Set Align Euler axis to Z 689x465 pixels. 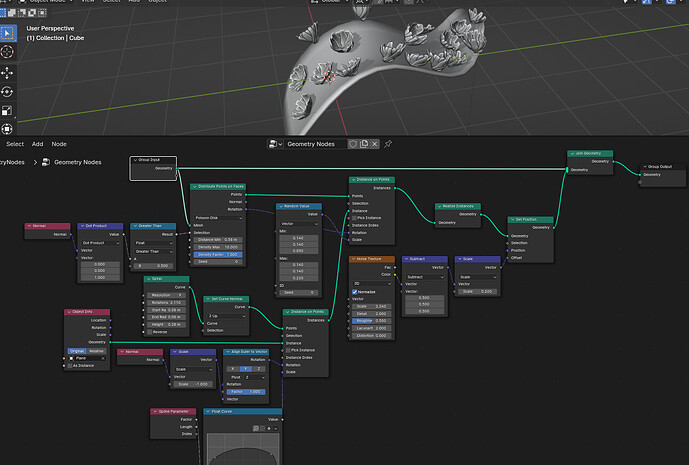(x=259, y=369)
